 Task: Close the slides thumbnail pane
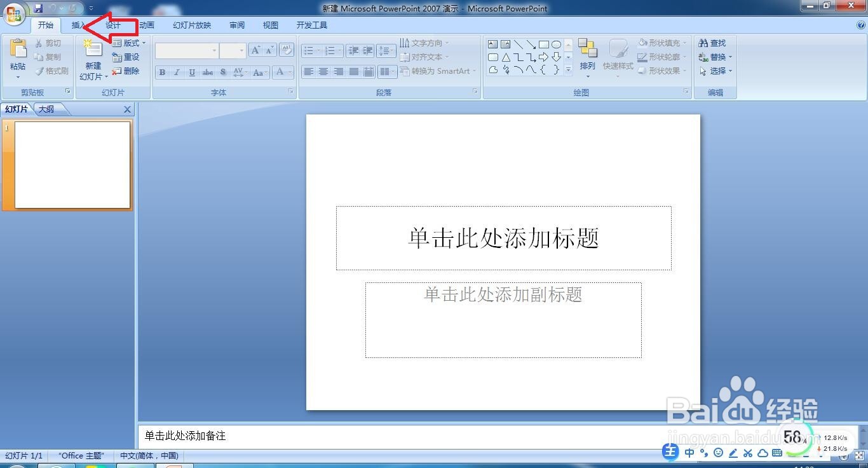pyautogui.click(x=127, y=109)
